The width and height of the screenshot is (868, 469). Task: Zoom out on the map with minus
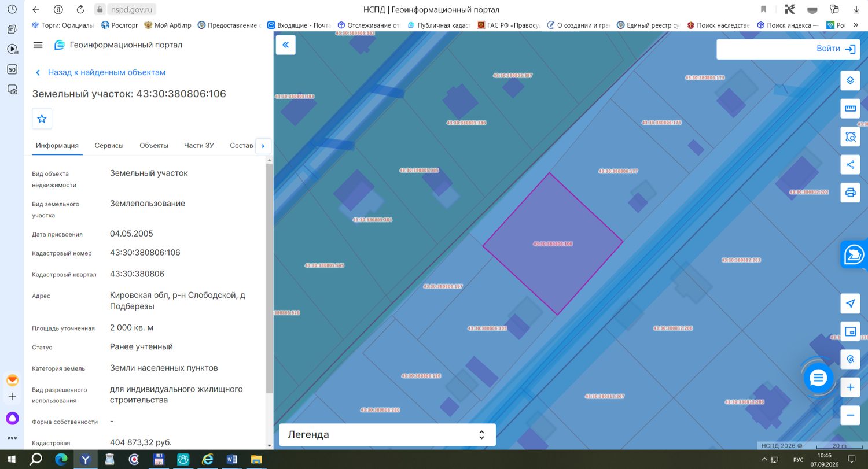(x=850, y=415)
